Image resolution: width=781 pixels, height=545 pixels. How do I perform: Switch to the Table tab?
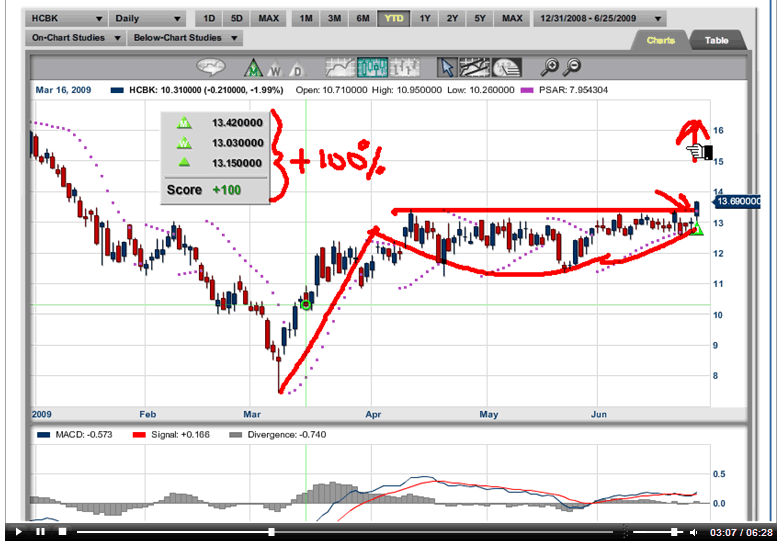[x=716, y=40]
